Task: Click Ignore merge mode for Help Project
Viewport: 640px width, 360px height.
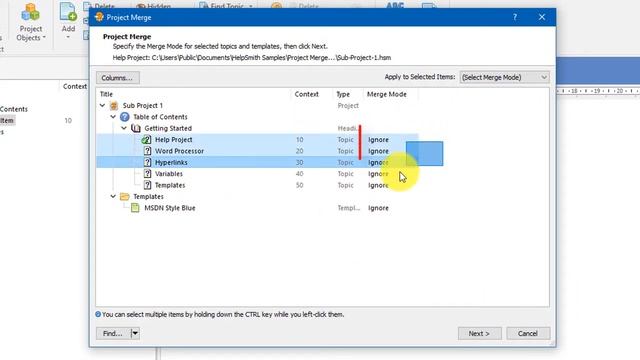Action: pos(378,140)
